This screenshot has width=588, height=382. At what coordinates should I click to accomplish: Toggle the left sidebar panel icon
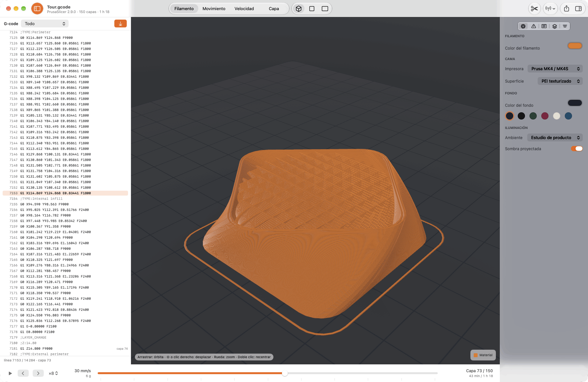(37, 9)
